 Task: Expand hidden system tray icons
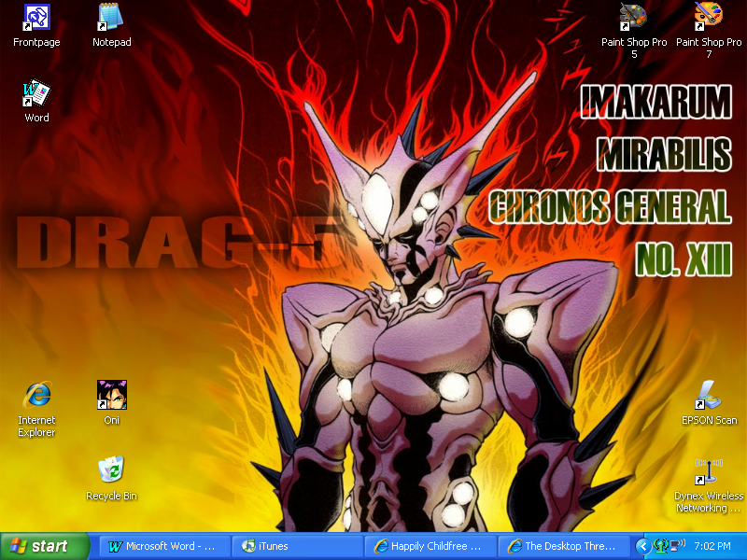(x=643, y=546)
